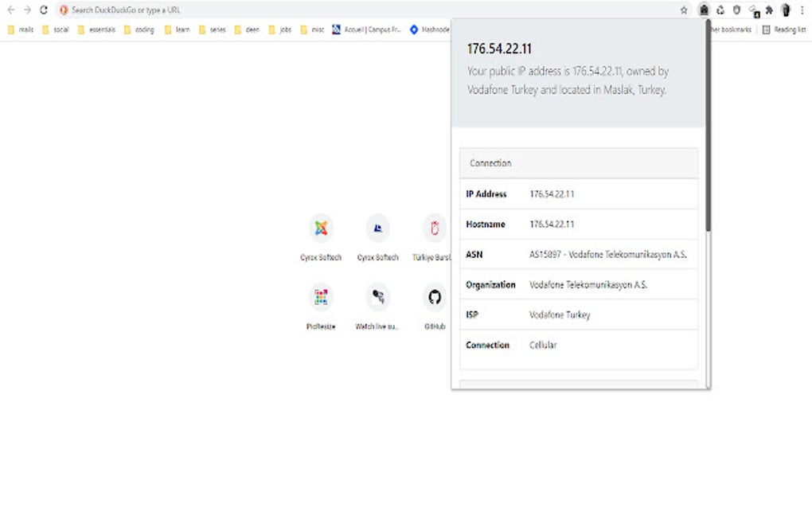Open the profile avatar in the toolbar

pyautogui.click(x=786, y=10)
